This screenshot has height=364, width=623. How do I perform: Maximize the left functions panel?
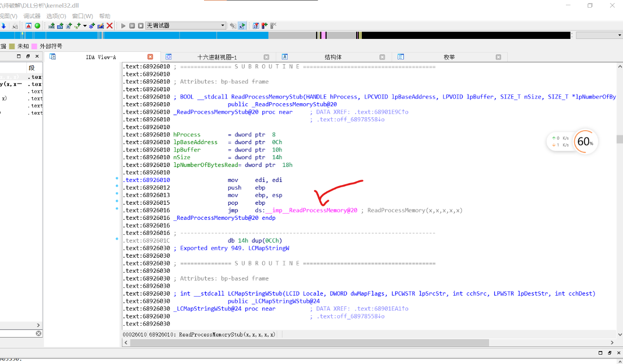19,56
